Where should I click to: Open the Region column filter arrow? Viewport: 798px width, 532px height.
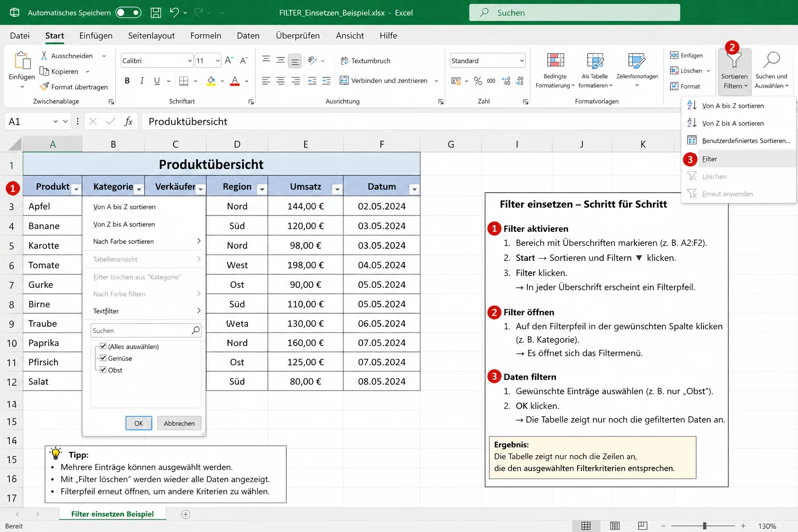262,190
